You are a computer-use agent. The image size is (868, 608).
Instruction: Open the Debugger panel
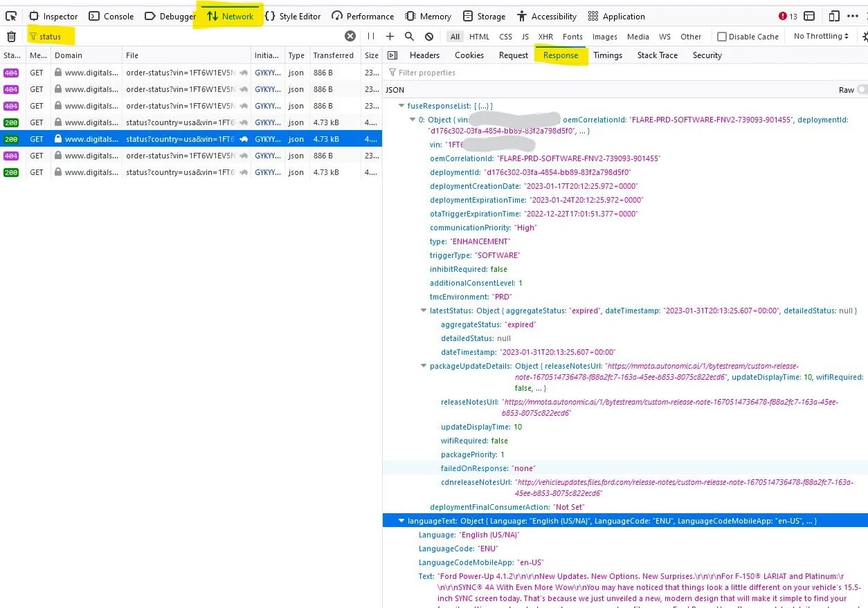pyautogui.click(x=170, y=16)
